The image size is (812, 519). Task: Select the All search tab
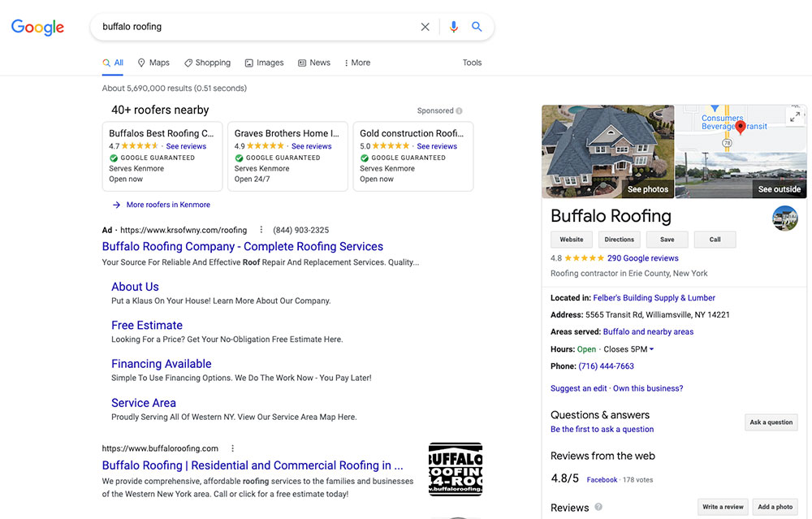click(x=113, y=63)
